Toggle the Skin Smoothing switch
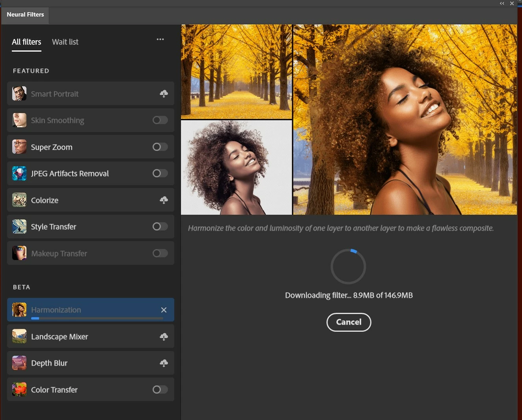The height and width of the screenshot is (420, 522). [160, 120]
